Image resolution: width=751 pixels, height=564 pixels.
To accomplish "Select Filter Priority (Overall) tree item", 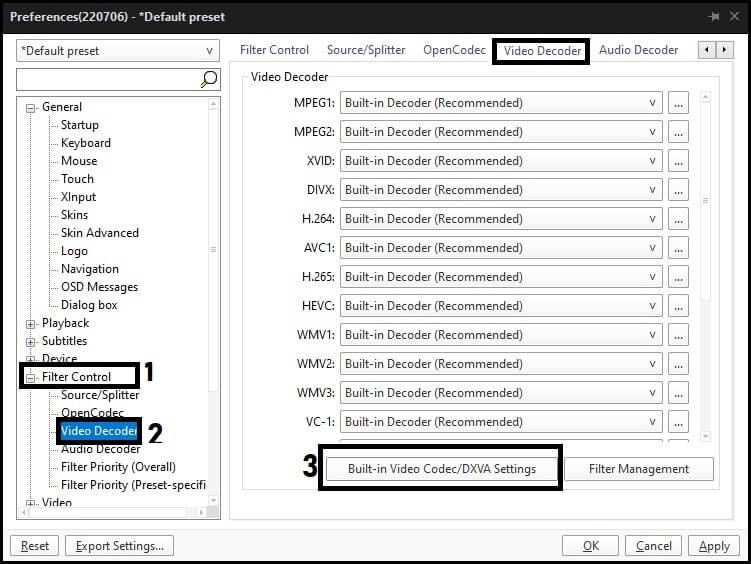I will [118, 467].
